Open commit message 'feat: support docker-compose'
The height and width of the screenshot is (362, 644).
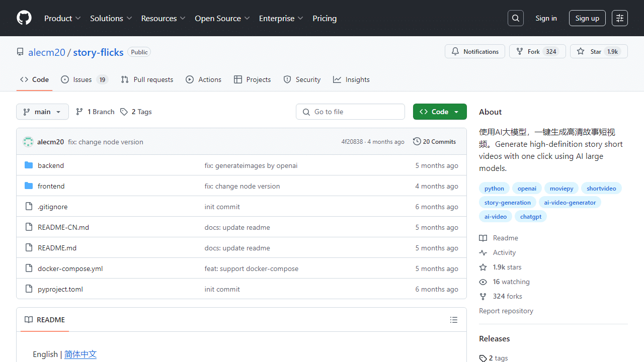click(x=252, y=268)
